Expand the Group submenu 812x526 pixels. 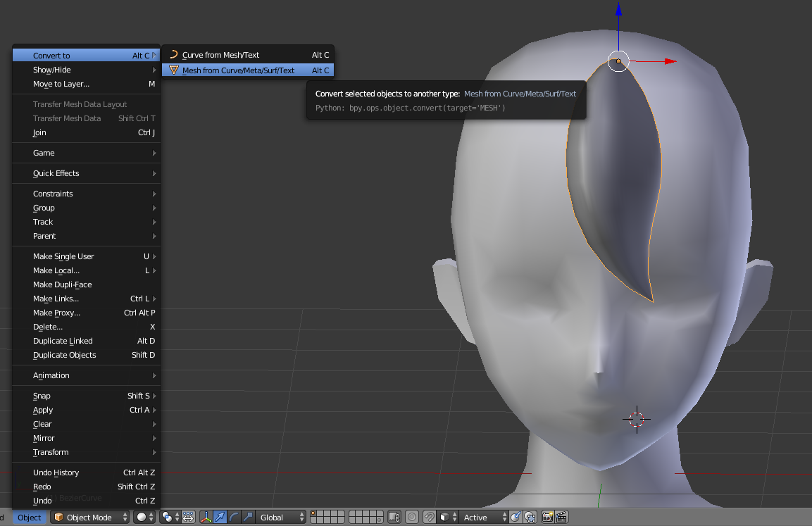tap(86, 208)
